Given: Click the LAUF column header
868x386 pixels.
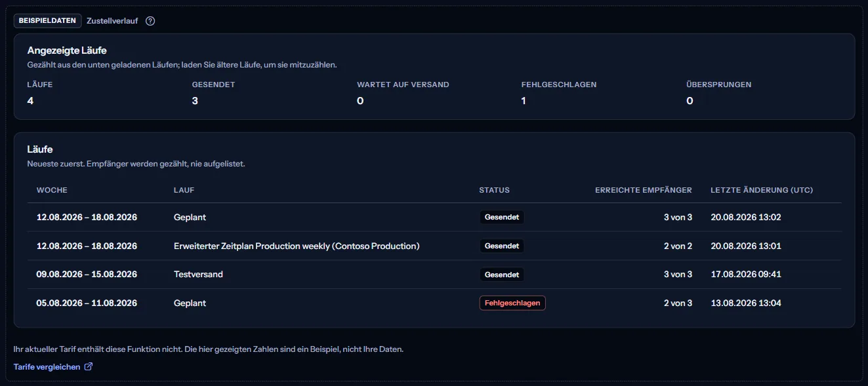Looking at the screenshot, I should (x=184, y=190).
